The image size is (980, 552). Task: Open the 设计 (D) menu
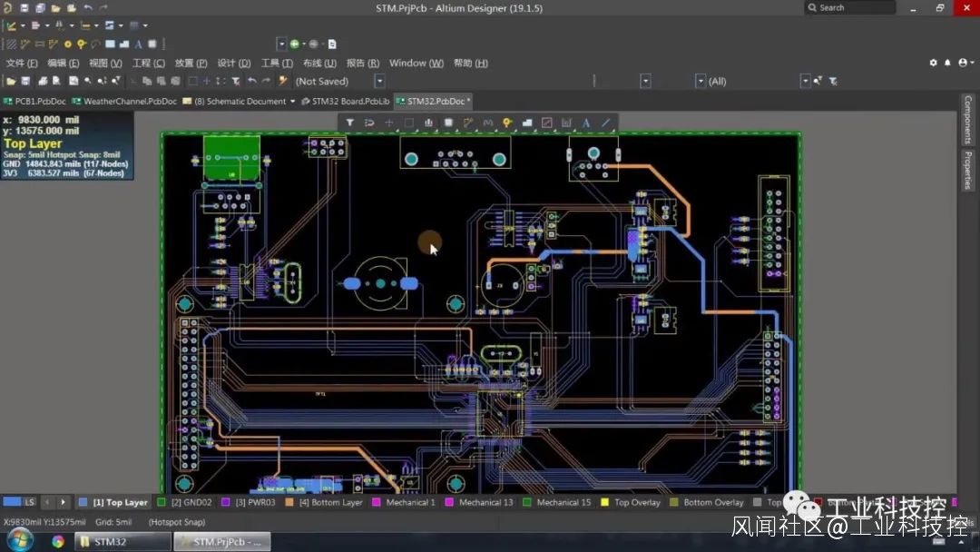233,63
